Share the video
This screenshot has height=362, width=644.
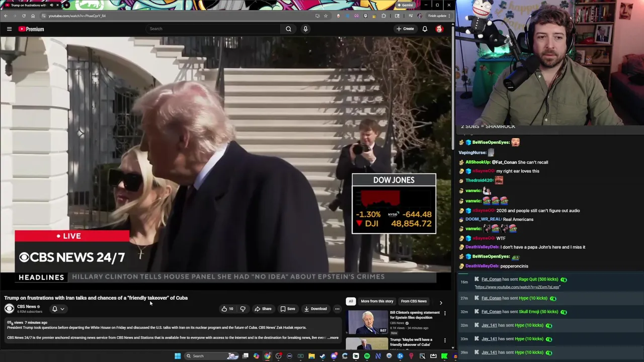tap(263, 309)
